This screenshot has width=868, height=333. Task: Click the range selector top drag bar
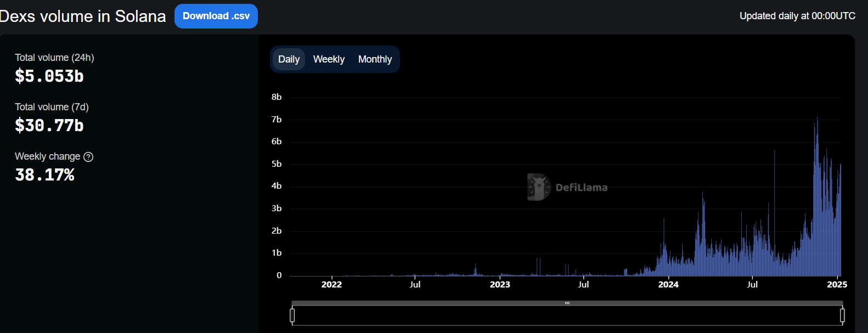[567, 303]
